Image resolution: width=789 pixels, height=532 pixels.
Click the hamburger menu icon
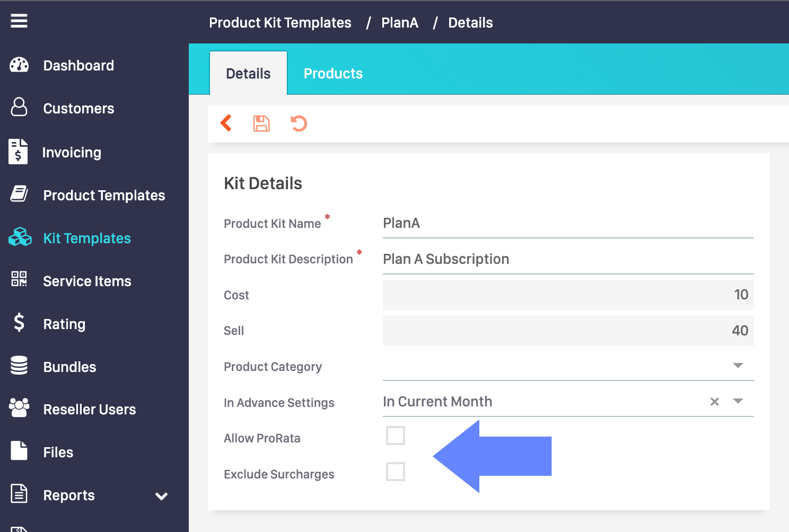19,21
